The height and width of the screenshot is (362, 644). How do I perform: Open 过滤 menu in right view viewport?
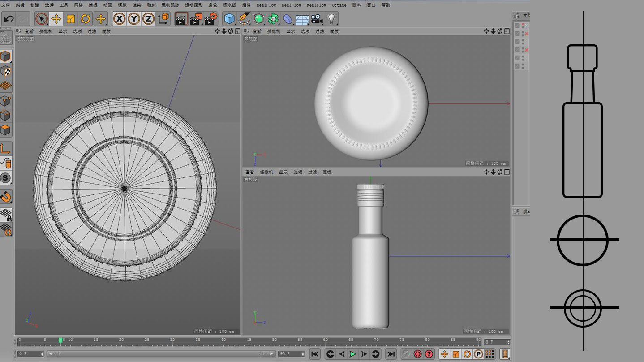tap(312, 172)
